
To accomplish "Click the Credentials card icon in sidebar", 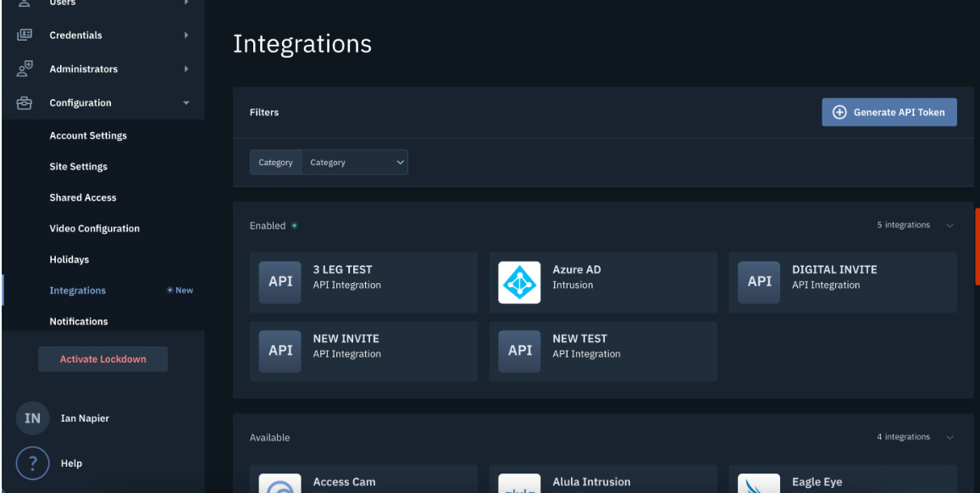I will [x=25, y=35].
